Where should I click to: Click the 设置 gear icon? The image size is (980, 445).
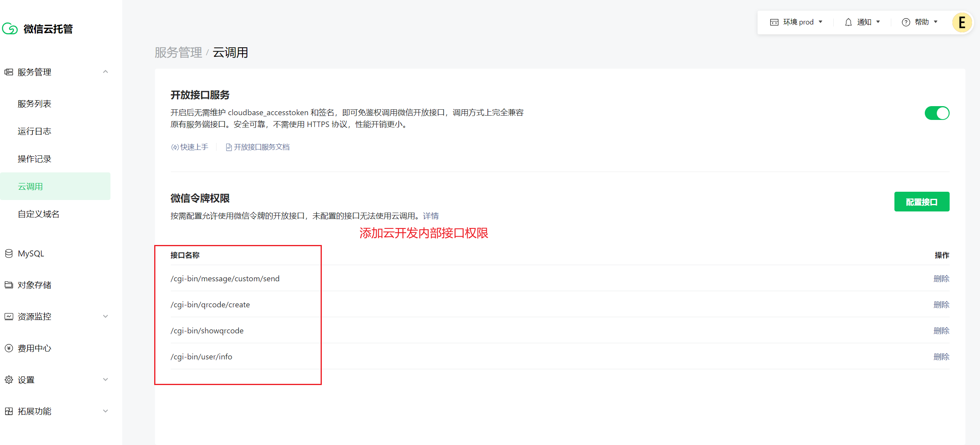pos(9,379)
